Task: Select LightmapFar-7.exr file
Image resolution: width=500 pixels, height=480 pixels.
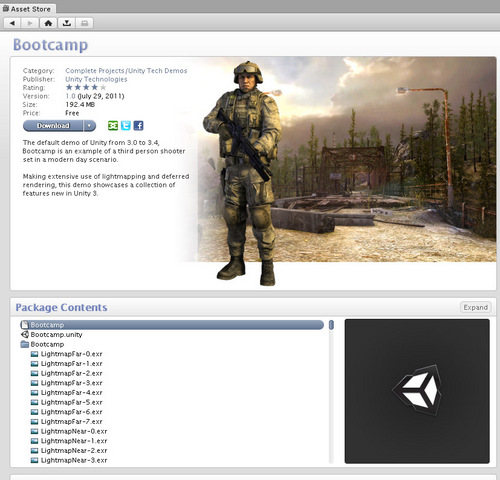Action: pos(71,422)
